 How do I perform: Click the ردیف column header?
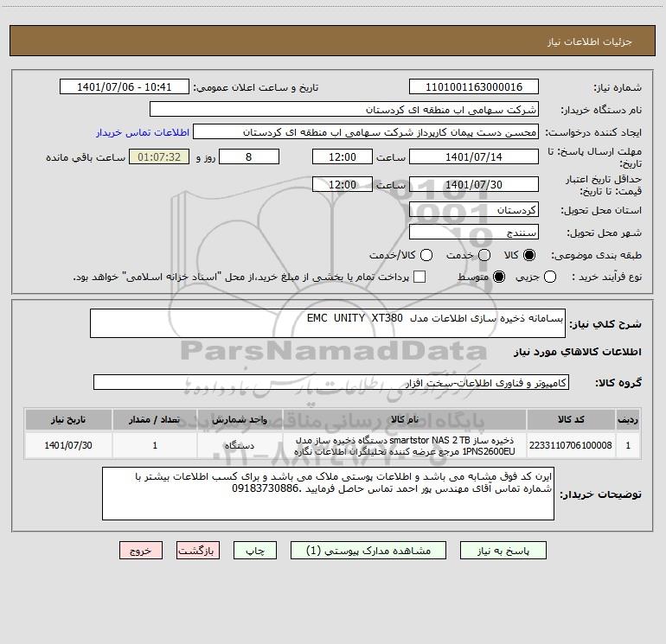pyautogui.click(x=628, y=419)
